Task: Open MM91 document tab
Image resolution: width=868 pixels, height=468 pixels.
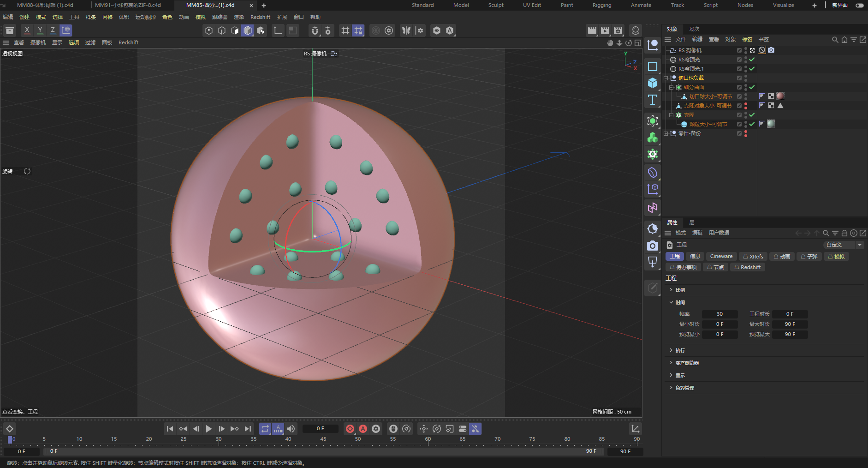Action: tap(128, 5)
